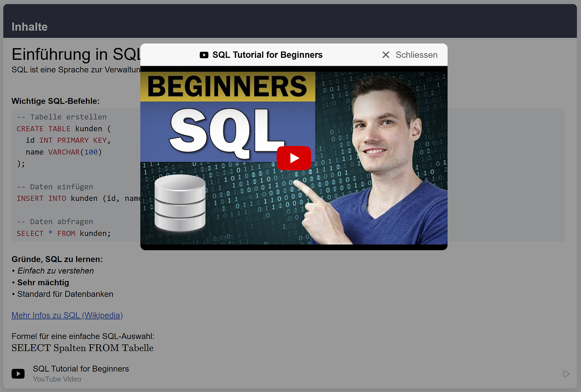
Task: Click the Sehr mächtig bullet
Action: pyautogui.click(x=43, y=282)
